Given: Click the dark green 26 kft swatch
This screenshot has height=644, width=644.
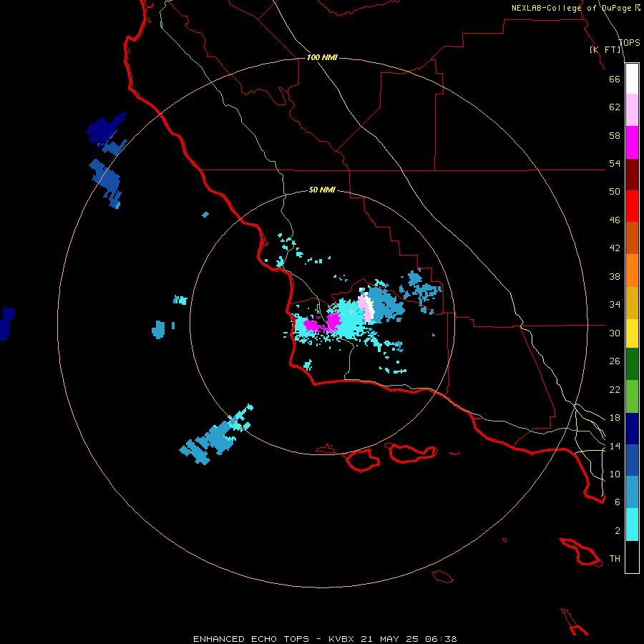Looking at the screenshot, I should (x=632, y=364).
